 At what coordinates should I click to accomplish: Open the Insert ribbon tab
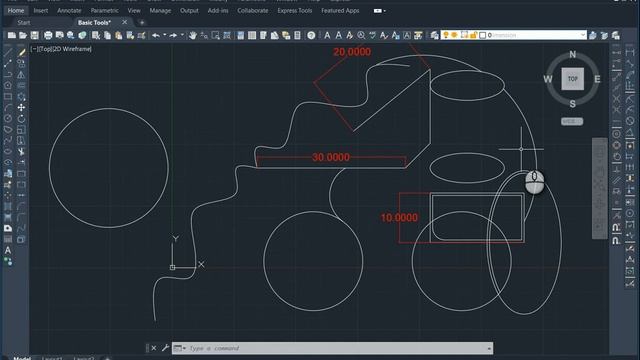tap(40, 11)
